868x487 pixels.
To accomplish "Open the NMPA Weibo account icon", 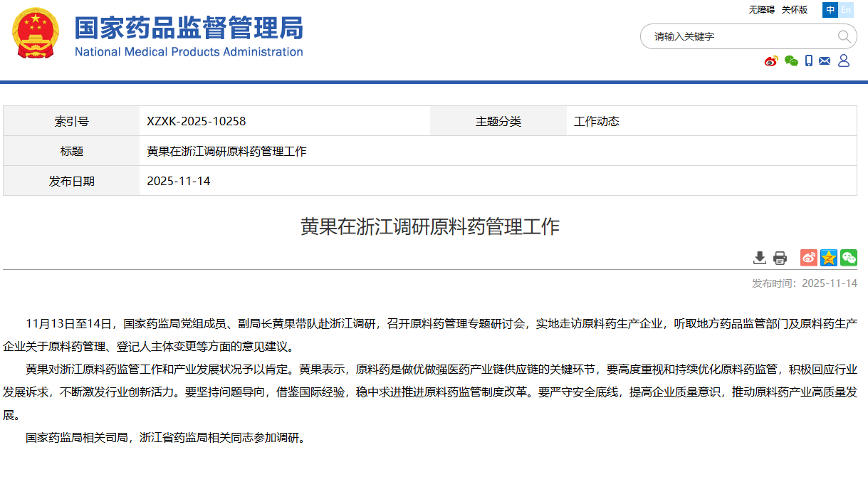I will (x=771, y=61).
